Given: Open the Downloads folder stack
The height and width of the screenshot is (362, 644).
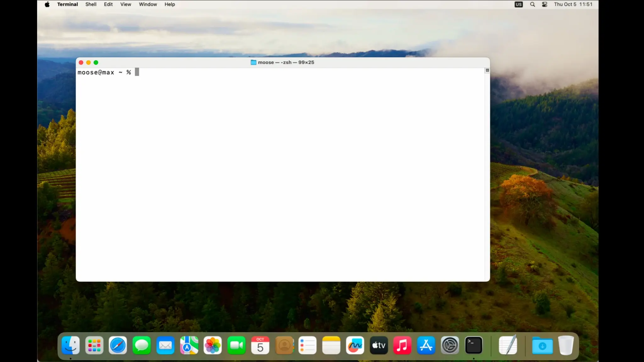Looking at the screenshot, I should 542,345.
